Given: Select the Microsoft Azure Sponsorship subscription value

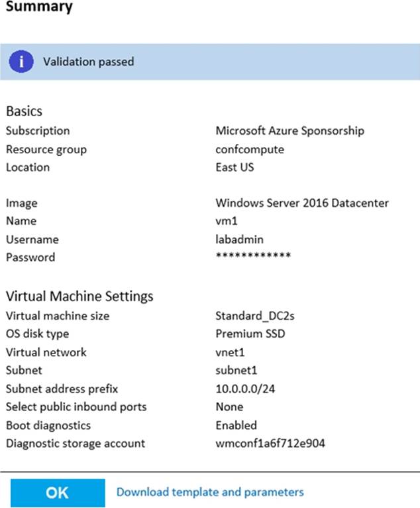Looking at the screenshot, I should pos(289,131).
